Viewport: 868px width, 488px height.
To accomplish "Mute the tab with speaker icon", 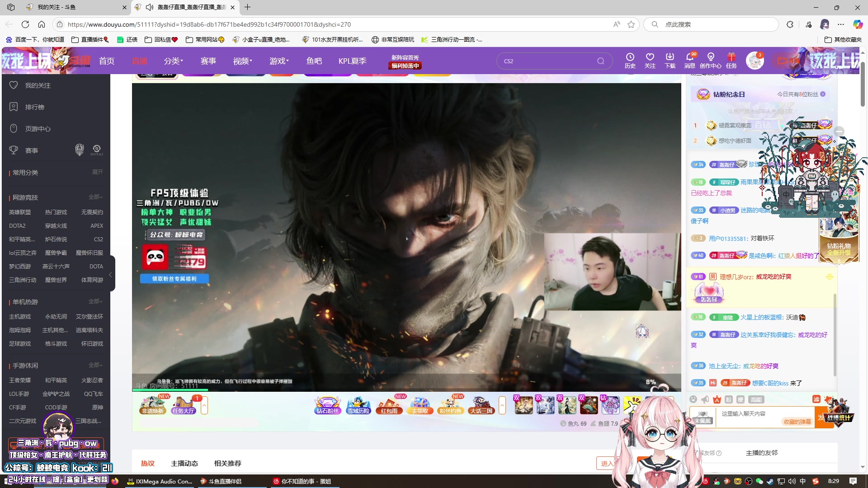I will [x=150, y=7].
